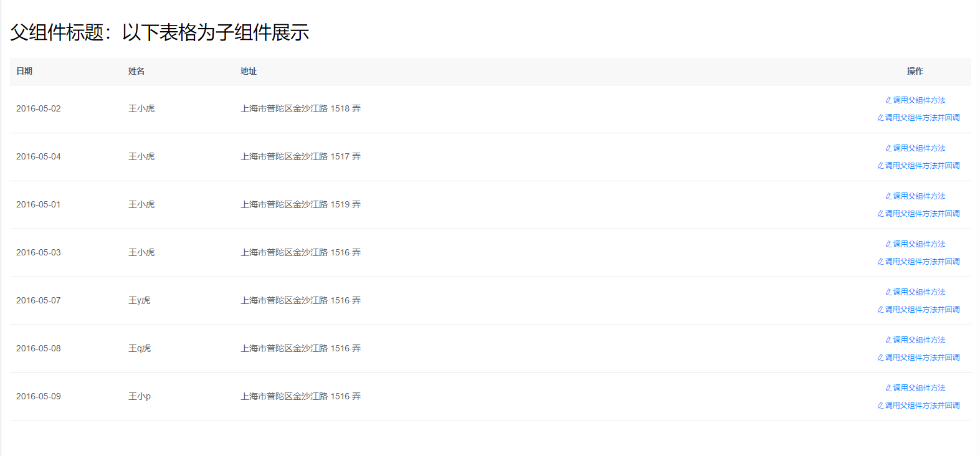Open 调用父组件方法并回调 link in 2016-05-01 row

pos(918,214)
